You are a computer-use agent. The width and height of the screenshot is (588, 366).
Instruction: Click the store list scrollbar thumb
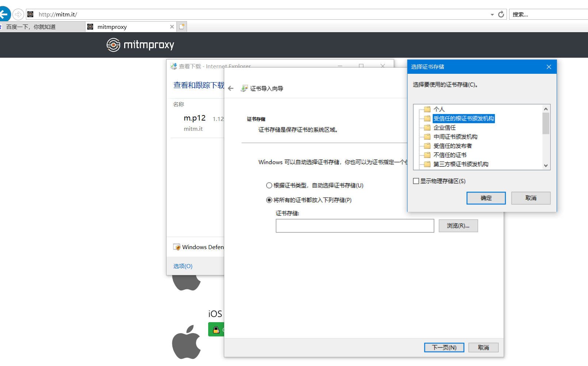click(546, 123)
